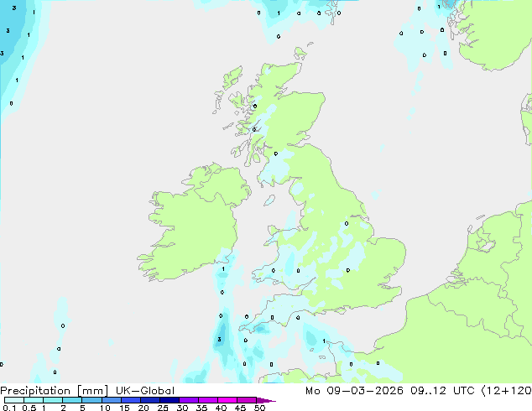Click the '(12+120' forecast offset text
This screenshot has width=532, height=411.
(507, 391)
